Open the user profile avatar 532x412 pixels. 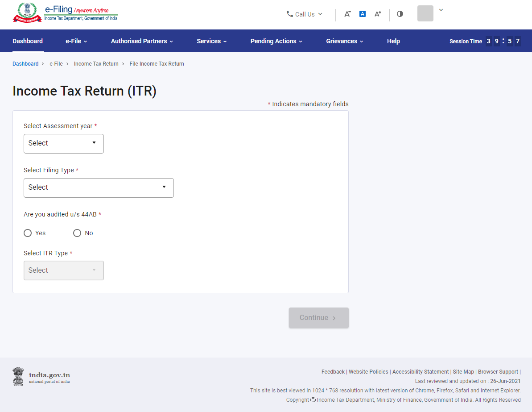pyautogui.click(x=425, y=13)
